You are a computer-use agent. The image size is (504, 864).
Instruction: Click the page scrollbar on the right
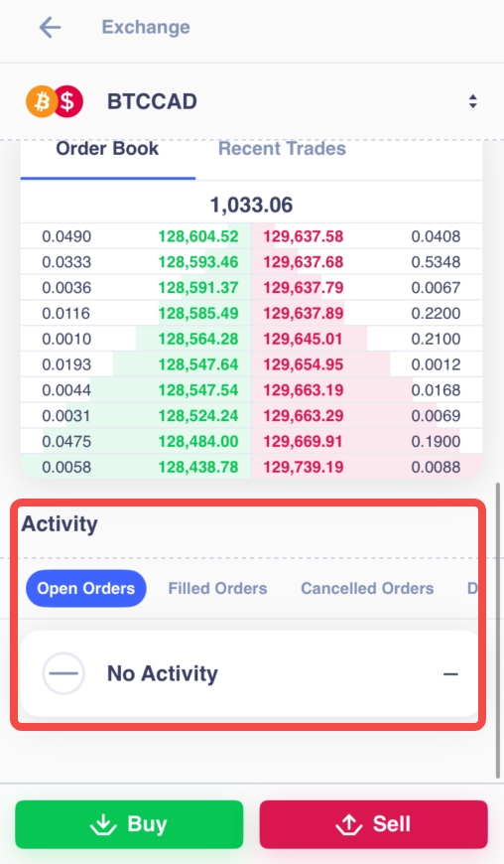(498, 630)
